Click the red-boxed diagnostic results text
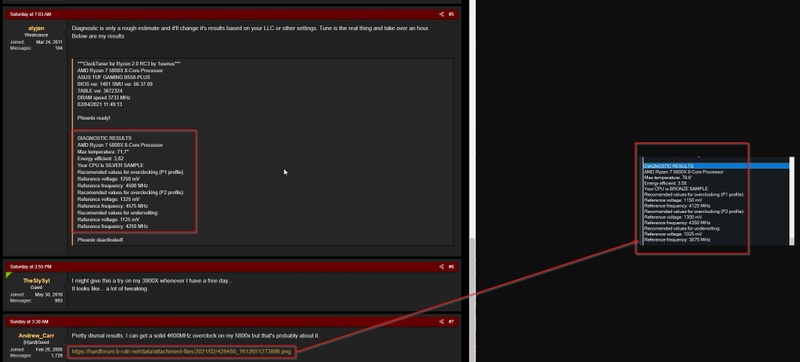This screenshot has width=800, height=362. (x=134, y=182)
